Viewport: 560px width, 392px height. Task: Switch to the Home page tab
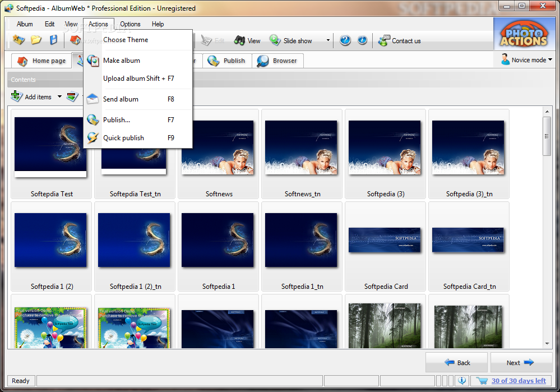41,61
